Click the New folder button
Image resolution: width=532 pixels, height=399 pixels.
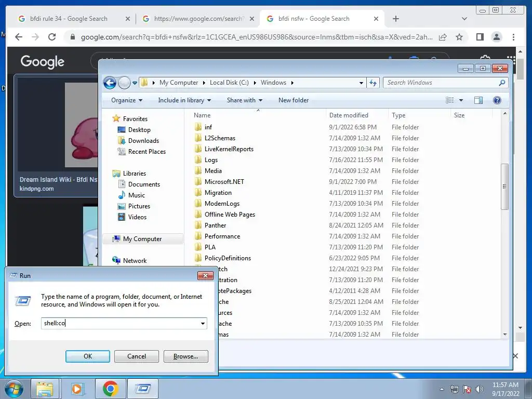click(294, 100)
